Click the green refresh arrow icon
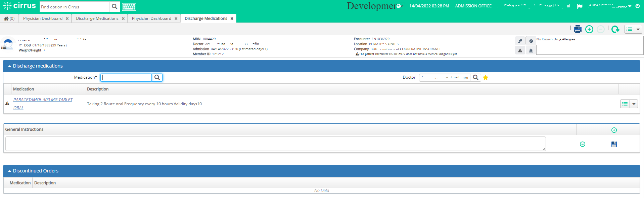Image resolution: width=644 pixels, height=198 pixels. pos(615,29)
